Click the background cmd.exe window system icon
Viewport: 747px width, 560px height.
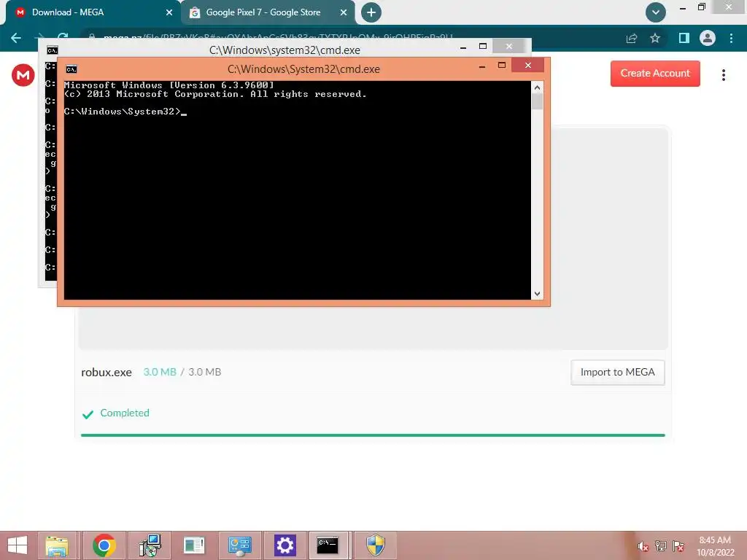tap(53, 50)
